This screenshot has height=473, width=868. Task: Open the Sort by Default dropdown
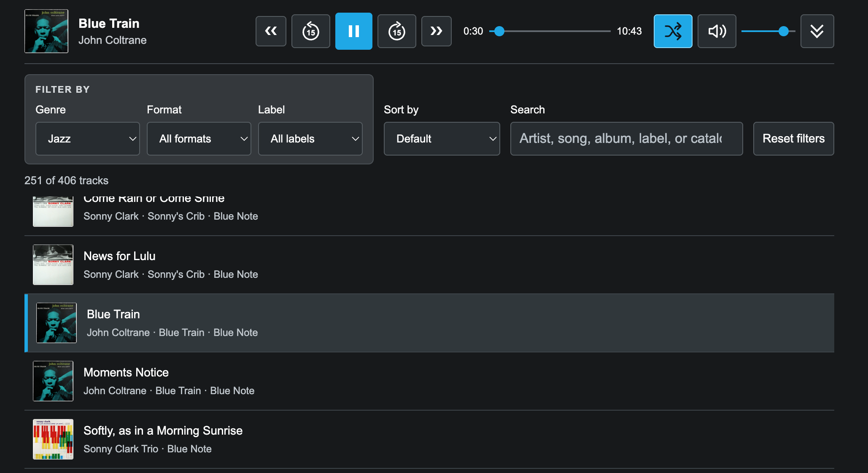442,139
